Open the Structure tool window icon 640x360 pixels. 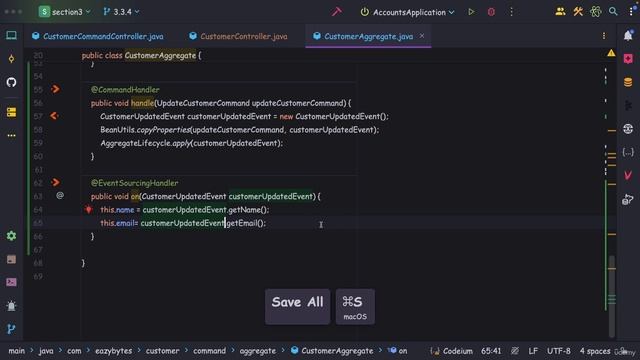tap(11, 112)
